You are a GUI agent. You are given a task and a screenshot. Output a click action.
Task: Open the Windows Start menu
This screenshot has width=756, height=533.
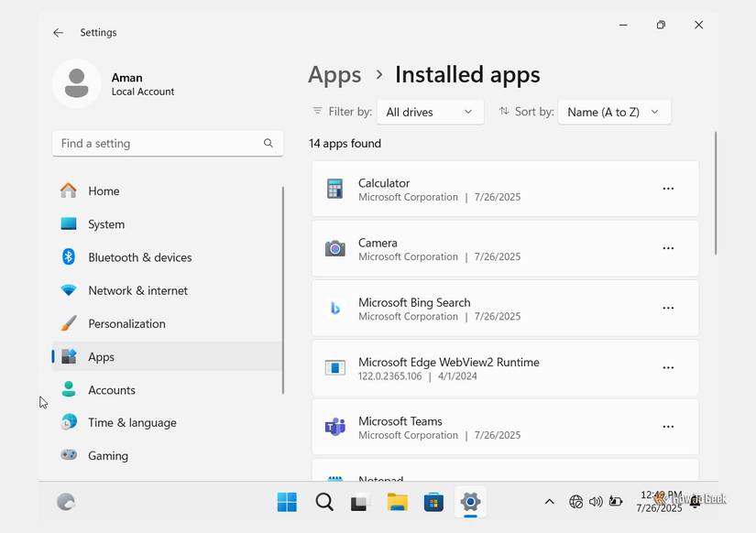pyautogui.click(x=287, y=502)
